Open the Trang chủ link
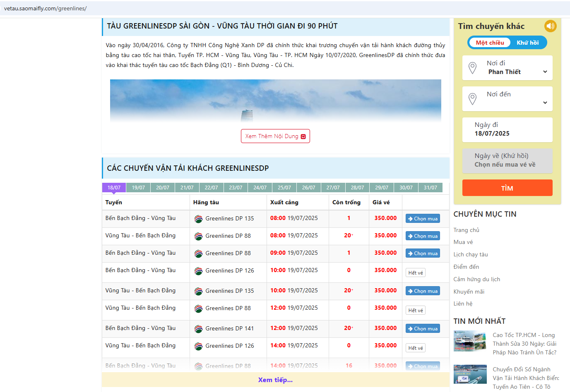 point(466,230)
